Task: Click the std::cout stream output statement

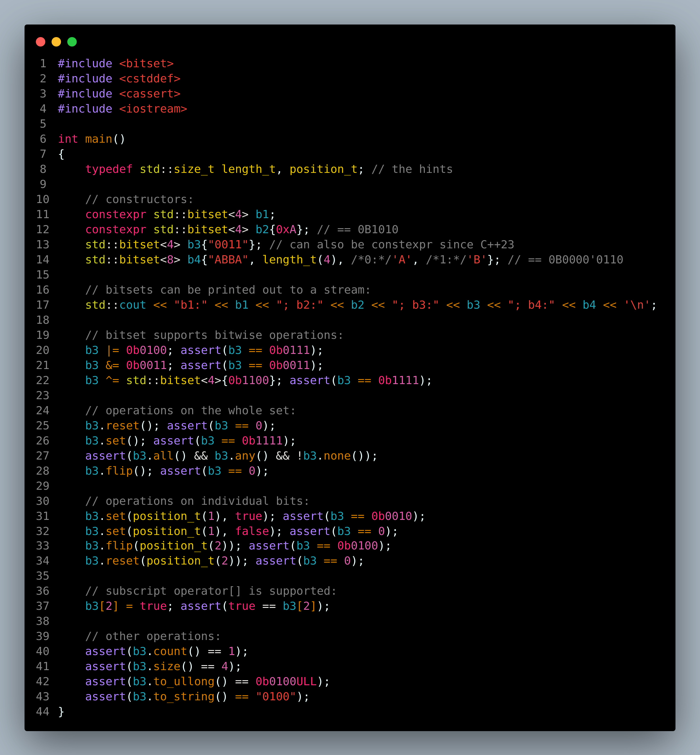Action: point(115,305)
